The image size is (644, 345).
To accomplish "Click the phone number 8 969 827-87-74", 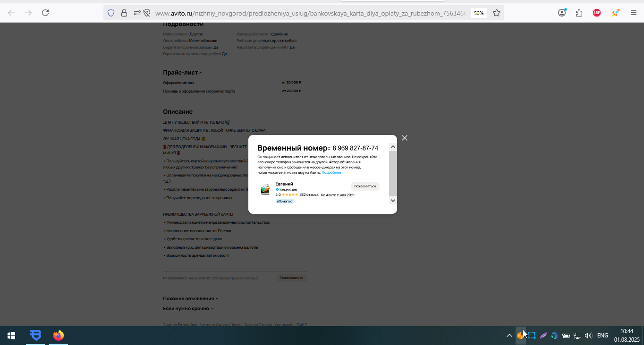I will pyautogui.click(x=355, y=148).
